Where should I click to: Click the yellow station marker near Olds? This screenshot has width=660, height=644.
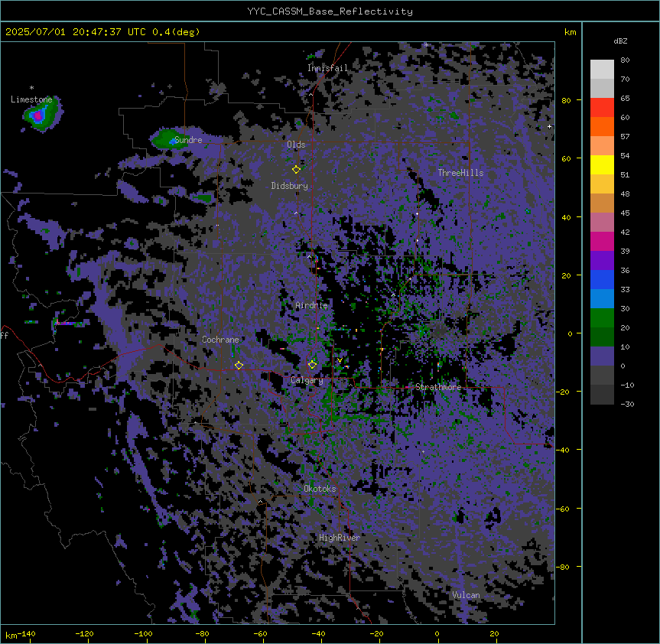click(x=296, y=169)
